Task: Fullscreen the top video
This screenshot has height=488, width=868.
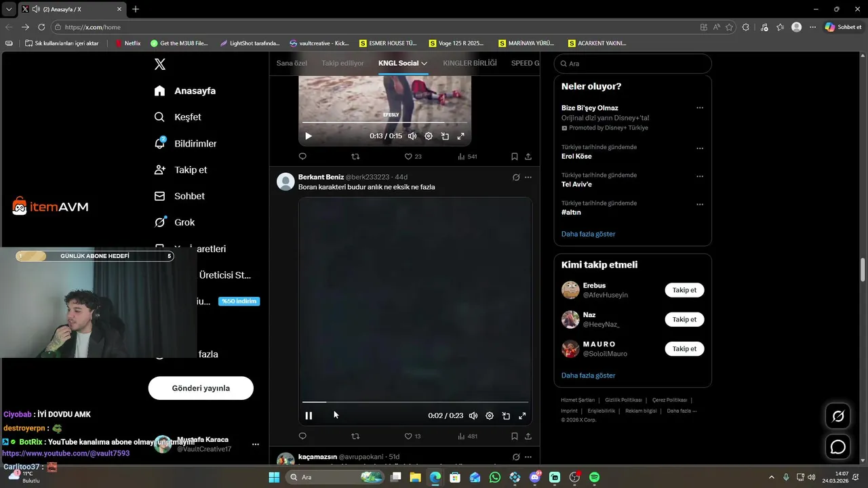Action: [x=460, y=136]
